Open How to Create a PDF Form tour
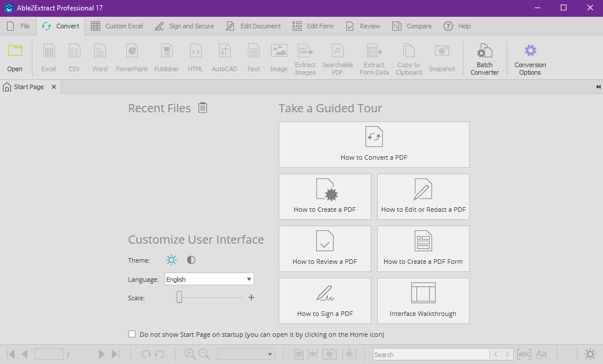The width and height of the screenshot is (603, 364). pos(423,249)
